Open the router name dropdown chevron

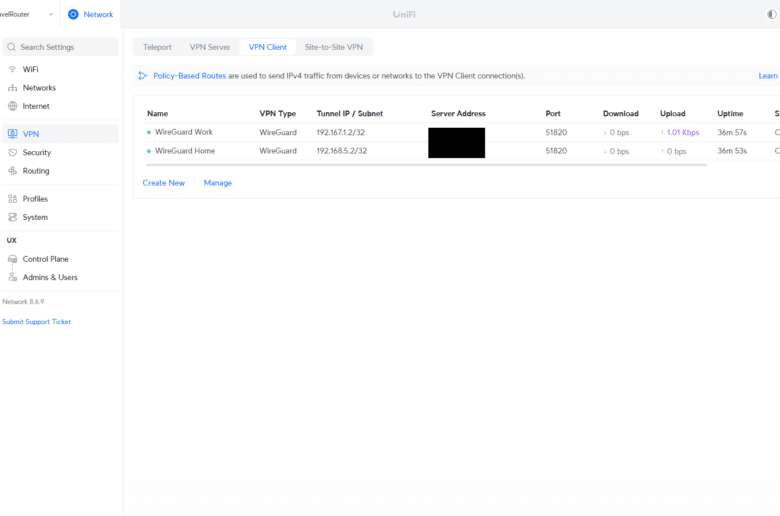(x=51, y=14)
